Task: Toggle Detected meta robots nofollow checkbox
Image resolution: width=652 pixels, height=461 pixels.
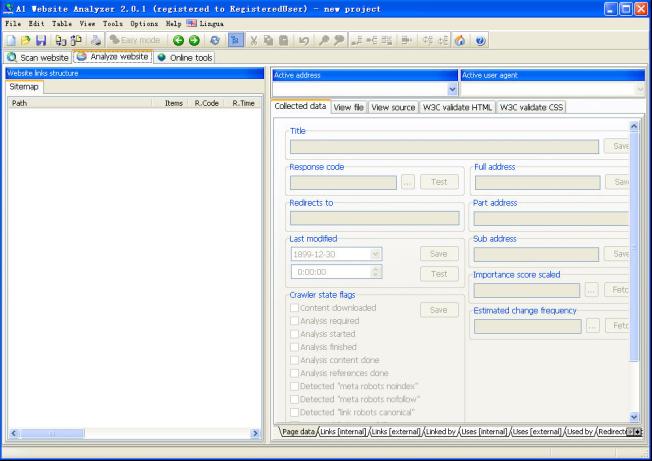Action: (294, 399)
